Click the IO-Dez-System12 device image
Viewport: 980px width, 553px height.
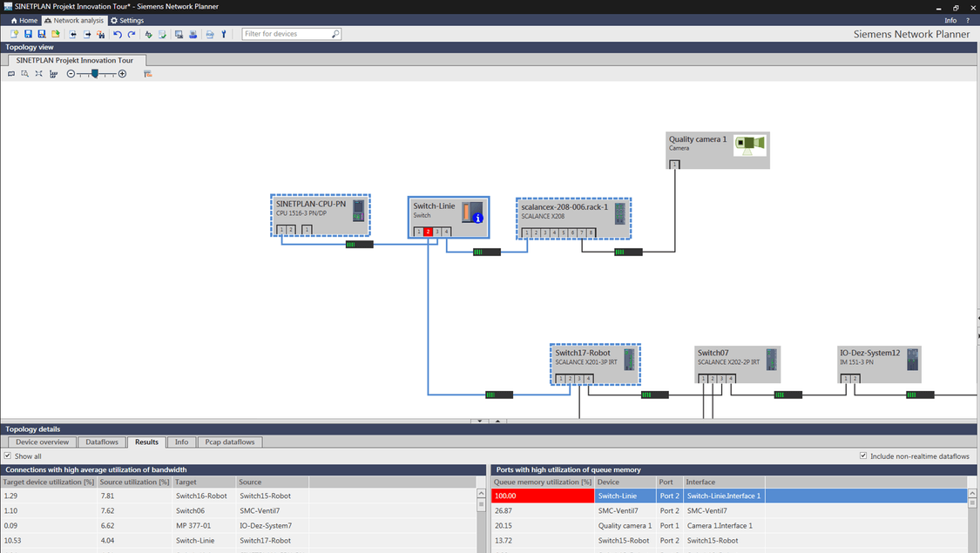coord(913,359)
